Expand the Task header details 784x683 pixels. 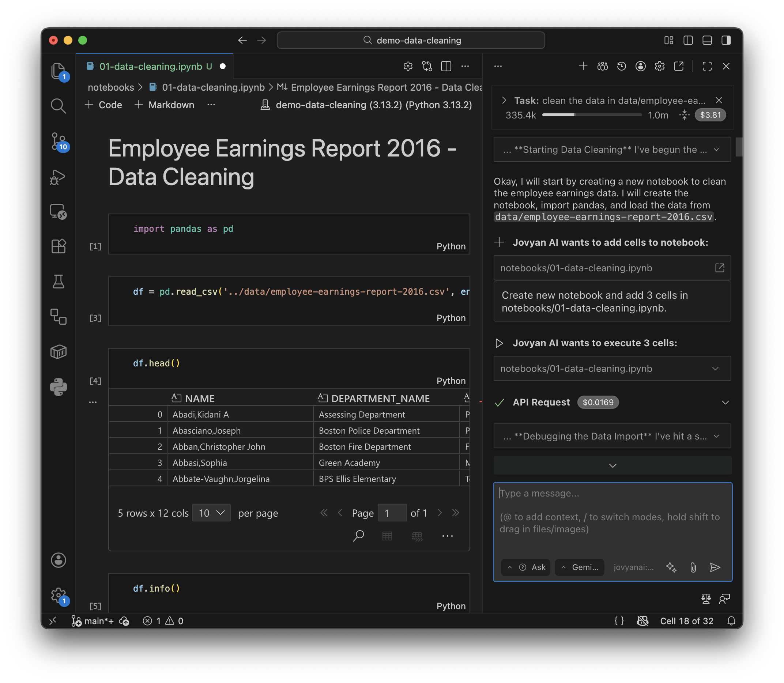tap(504, 100)
